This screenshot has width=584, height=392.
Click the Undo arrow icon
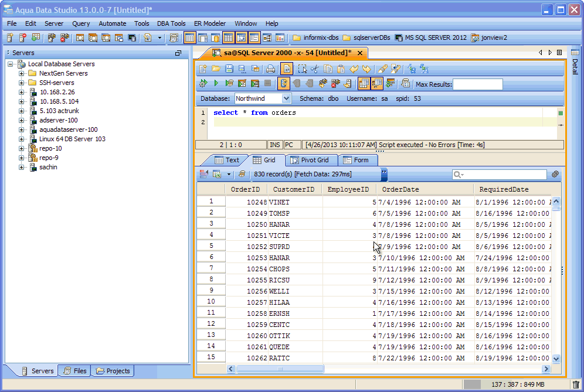[354, 69]
